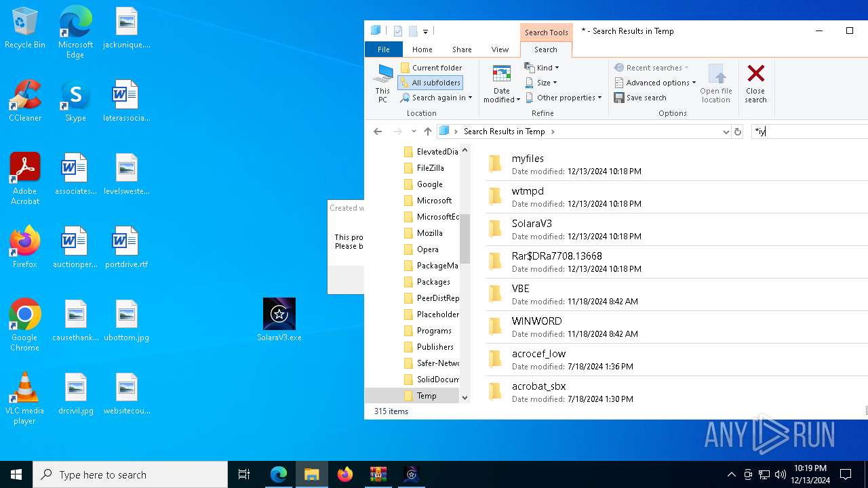This screenshot has height=488, width=868.
Task: Expand the Size filter dropdown
Action: click(541, 83)
